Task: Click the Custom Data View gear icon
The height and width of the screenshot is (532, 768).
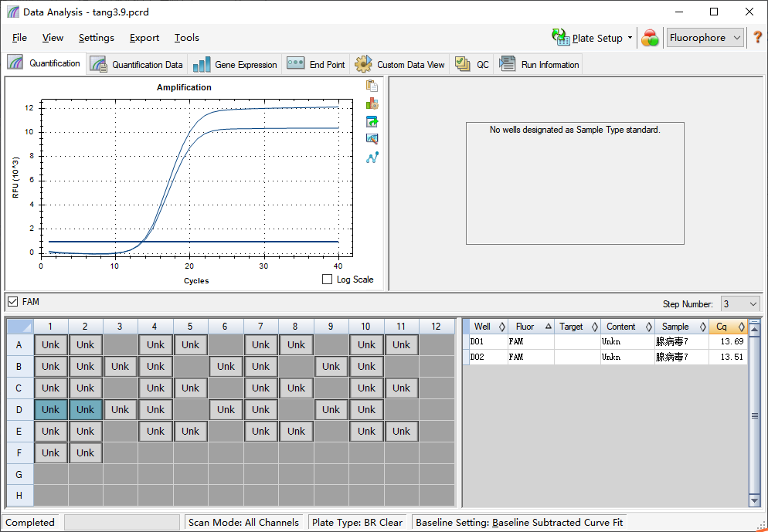Action: coord(363,64)
